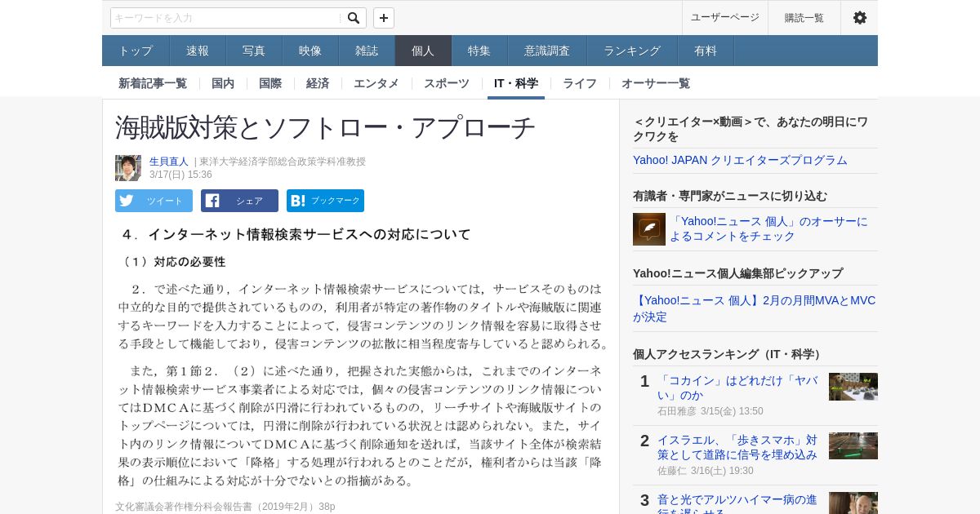Click the plus button beside search
The image size is (980, 514).
384,18
